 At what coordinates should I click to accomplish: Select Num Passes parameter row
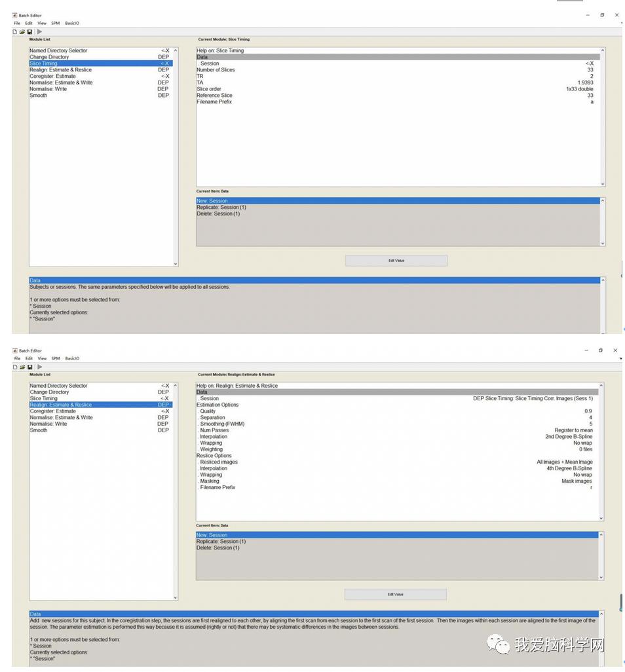pos(397,430)
